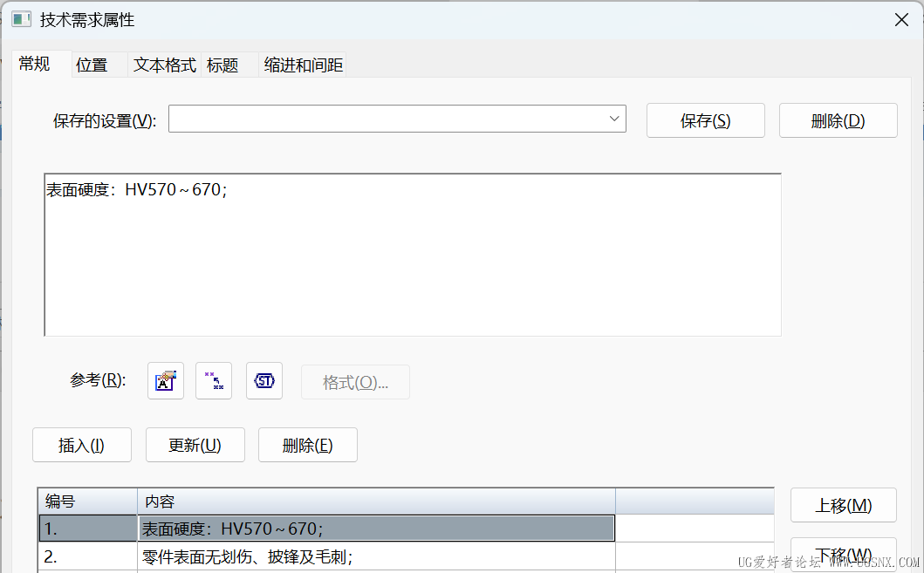Click the 上移(M) button
Screen dimensions: 924x573
843,505
